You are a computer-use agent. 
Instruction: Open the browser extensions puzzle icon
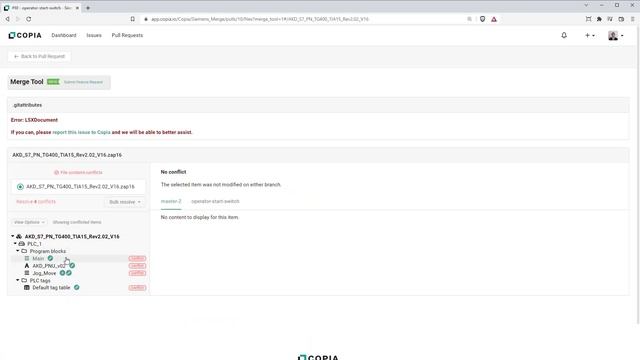click(x=599, y=19)
